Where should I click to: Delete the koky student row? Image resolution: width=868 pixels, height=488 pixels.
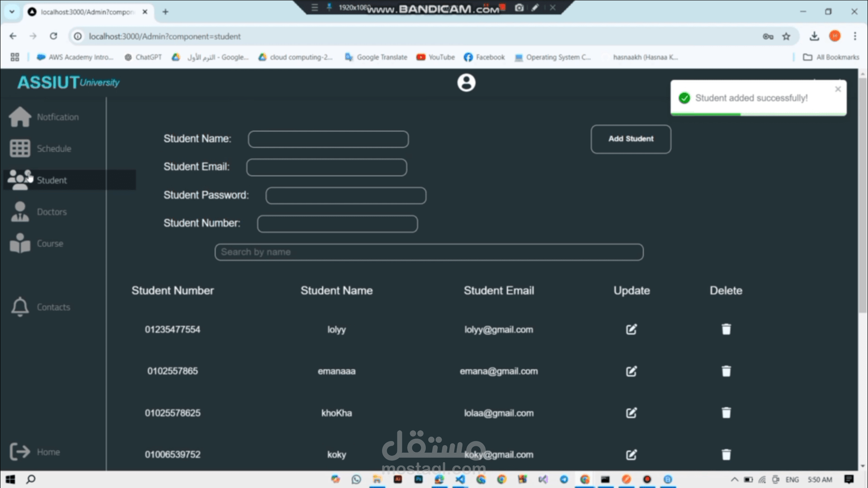[726, 454]
